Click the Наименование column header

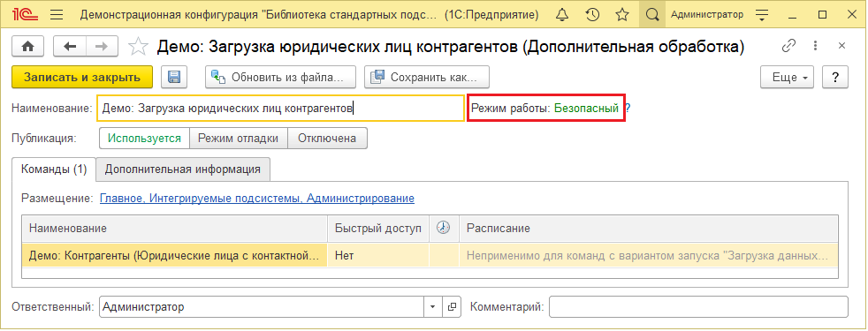[175, 229]
